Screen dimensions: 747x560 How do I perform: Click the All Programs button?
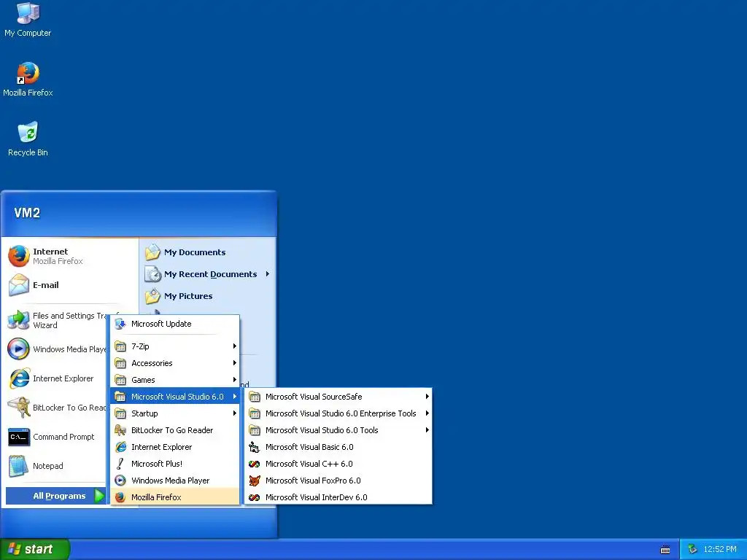click(55, 496)
